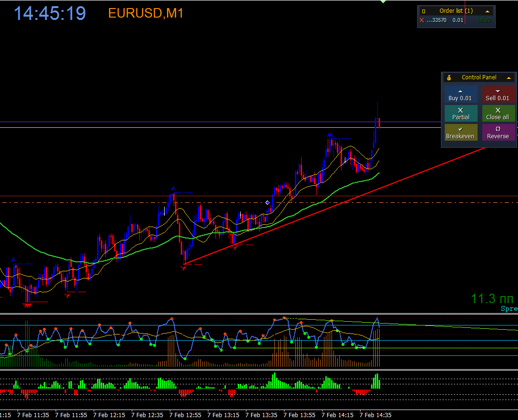The image size is (518, 420).
Task: Click the EURUSD,M1 symbol label
Action: coord(146,13)
